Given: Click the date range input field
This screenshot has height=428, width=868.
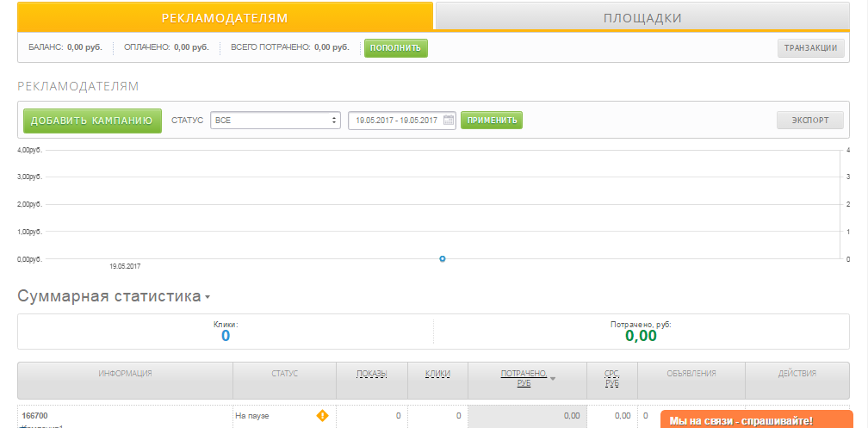Looking at the screenshot, I should [396, 121].
